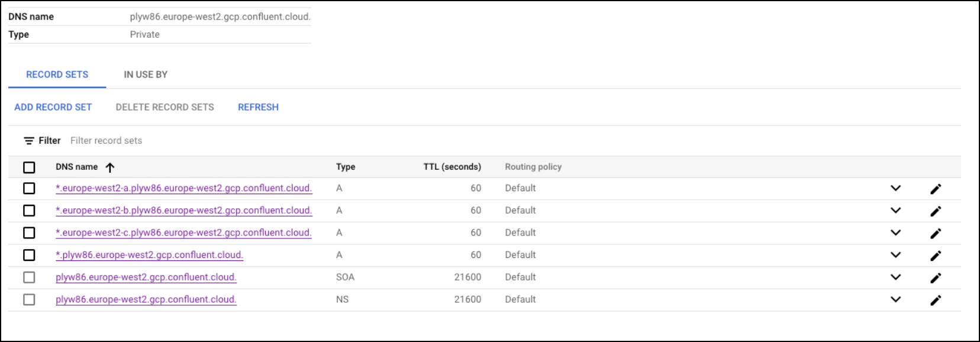Check the europe-west2-a wildcard record row
Viewport: 980px width, 342px height.
(30, 188)
